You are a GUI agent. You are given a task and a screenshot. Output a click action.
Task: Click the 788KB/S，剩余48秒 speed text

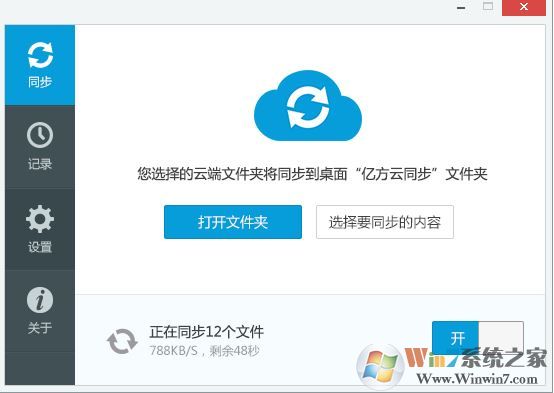click(x=205, y=351)
